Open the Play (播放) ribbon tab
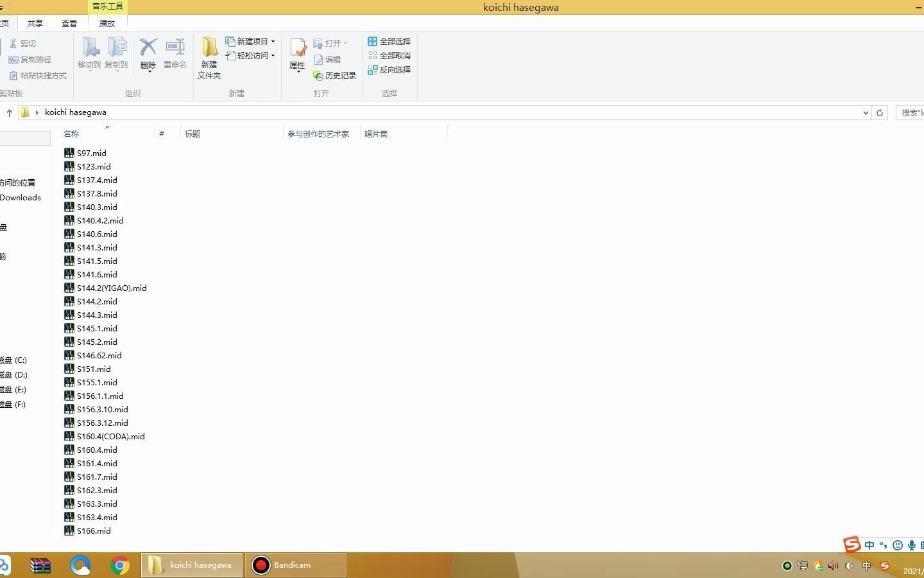 [x=107, y=23]
